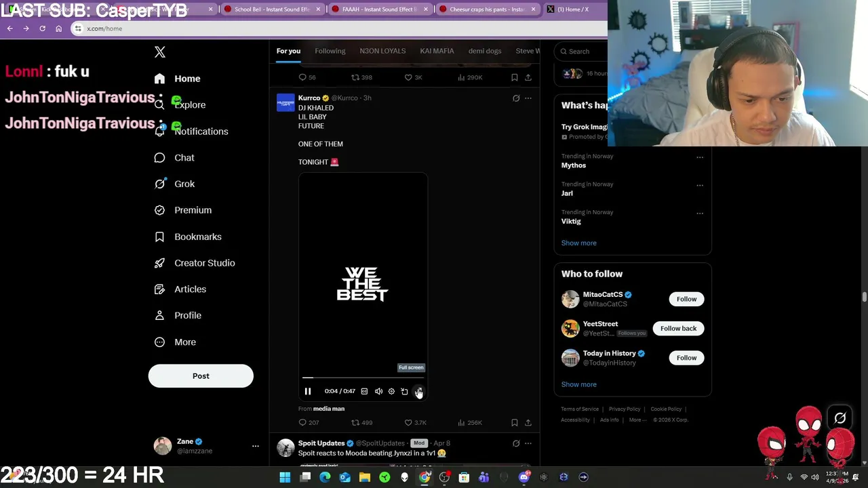
Task: Click Grok icon on Kurrco post
Action: 515,98
